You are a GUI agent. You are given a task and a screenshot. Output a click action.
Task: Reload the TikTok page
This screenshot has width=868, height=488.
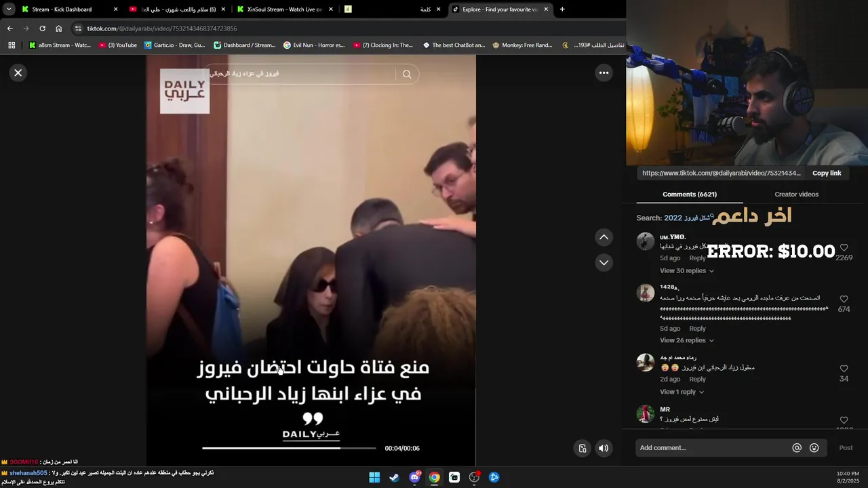[x=42, y=28]
